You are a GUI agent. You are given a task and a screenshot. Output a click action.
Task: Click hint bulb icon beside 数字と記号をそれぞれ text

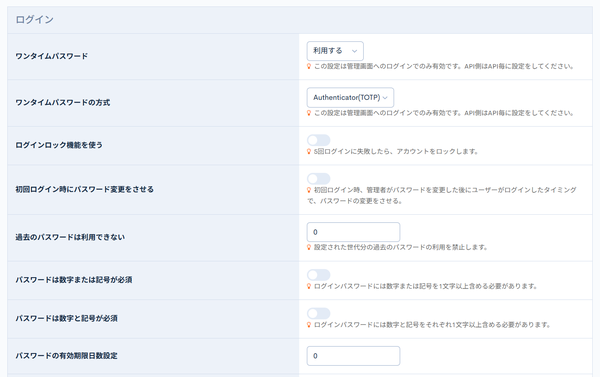click(x=309, y=325)
